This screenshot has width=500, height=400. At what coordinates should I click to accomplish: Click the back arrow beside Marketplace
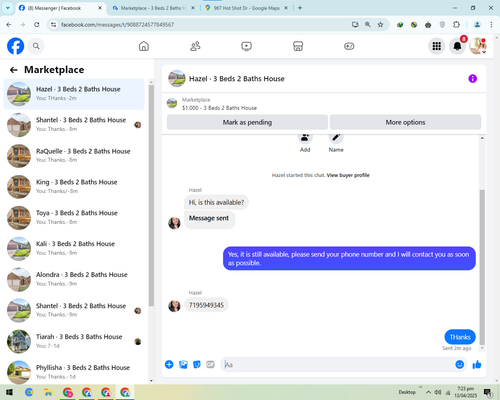pos(13,70)
